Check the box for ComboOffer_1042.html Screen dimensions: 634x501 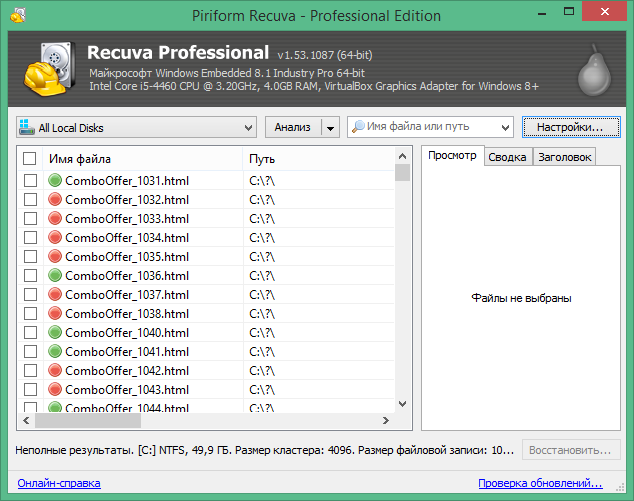tap(30, 370)
